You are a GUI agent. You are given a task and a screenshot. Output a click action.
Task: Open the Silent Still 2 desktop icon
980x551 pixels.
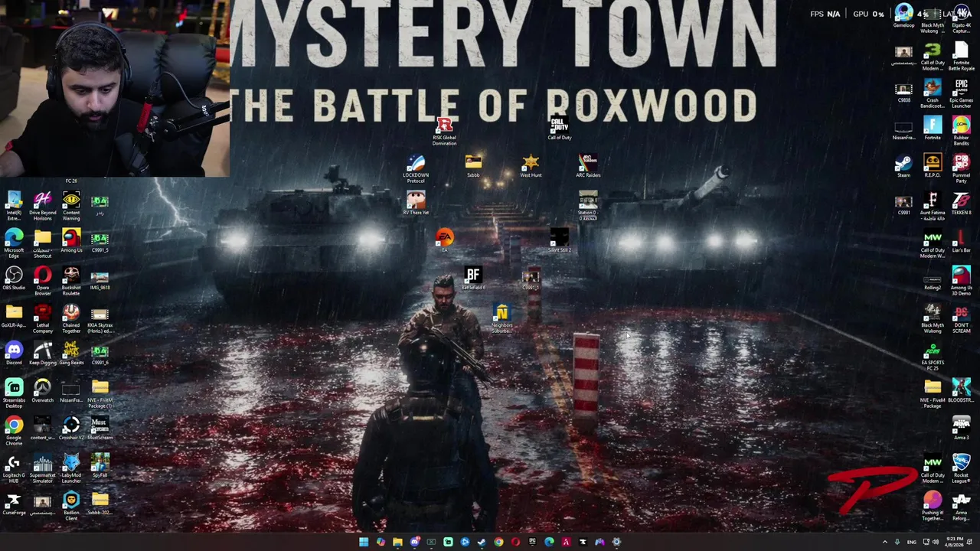click(x=559, y=240)
